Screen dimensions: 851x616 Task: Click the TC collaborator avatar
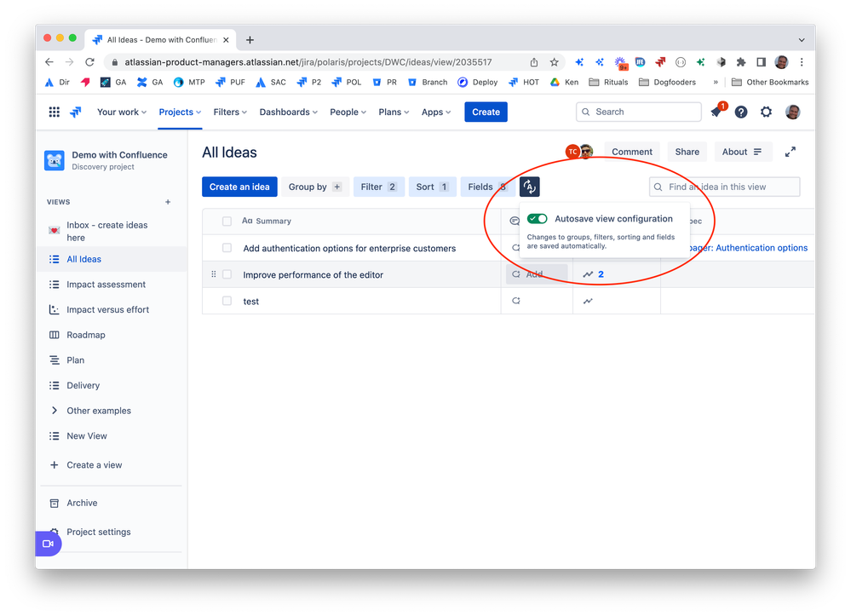(572, 152)
